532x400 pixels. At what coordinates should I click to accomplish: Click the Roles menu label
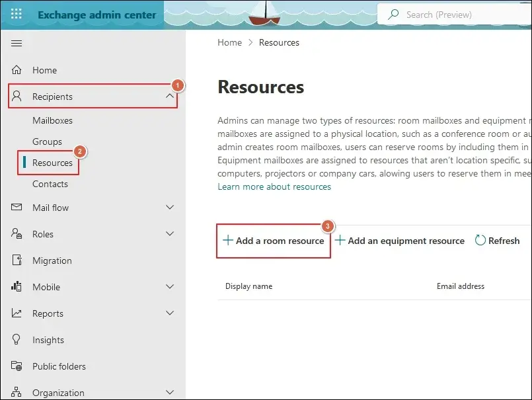click(x=43, y=234)
